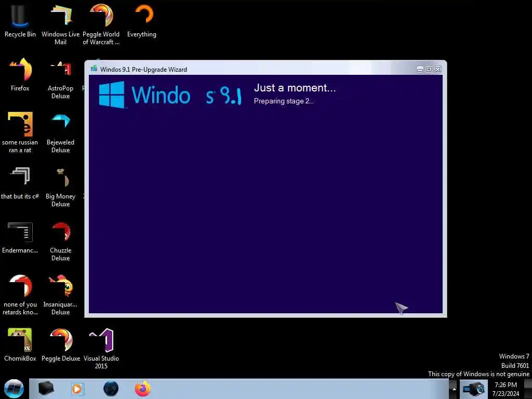Close the Pre-Upgrade Wizard window

[x=437, y=69]
